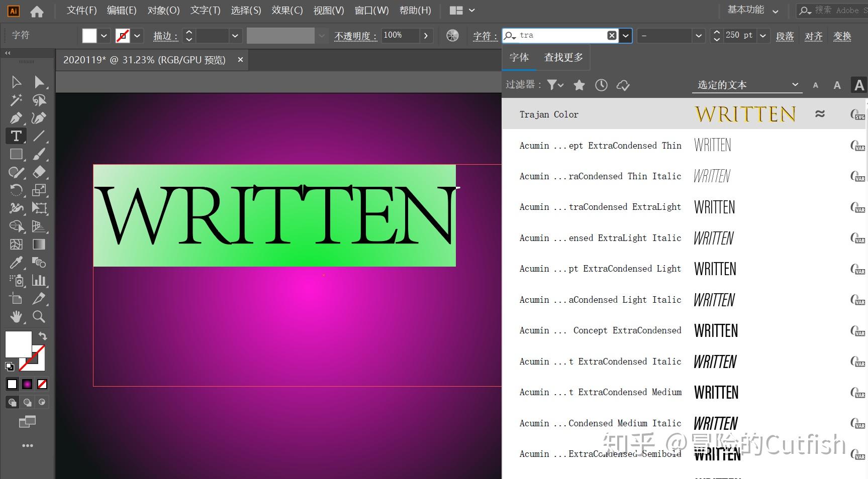
Task: Clear the font search field with the X
Action: coord(612,35)
